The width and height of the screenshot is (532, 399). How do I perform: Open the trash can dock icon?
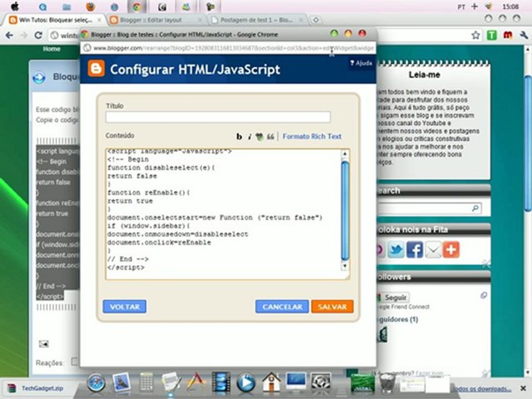(x=386, y=383)
